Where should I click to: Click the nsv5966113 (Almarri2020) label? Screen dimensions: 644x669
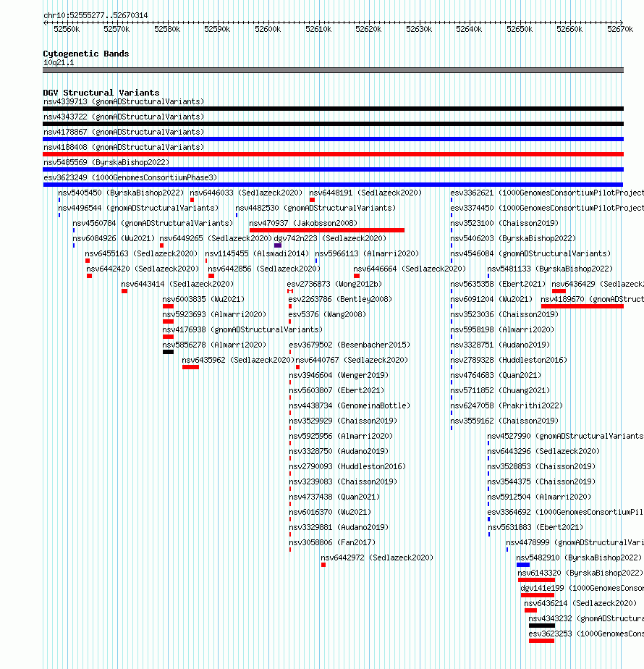click(367, 253)
